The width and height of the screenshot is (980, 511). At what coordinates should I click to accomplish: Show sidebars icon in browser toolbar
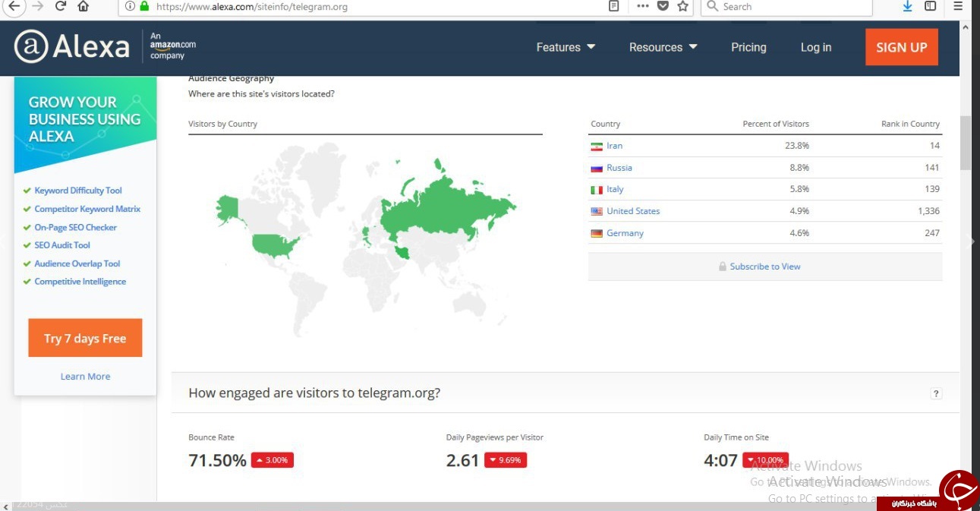click(930, 6)
